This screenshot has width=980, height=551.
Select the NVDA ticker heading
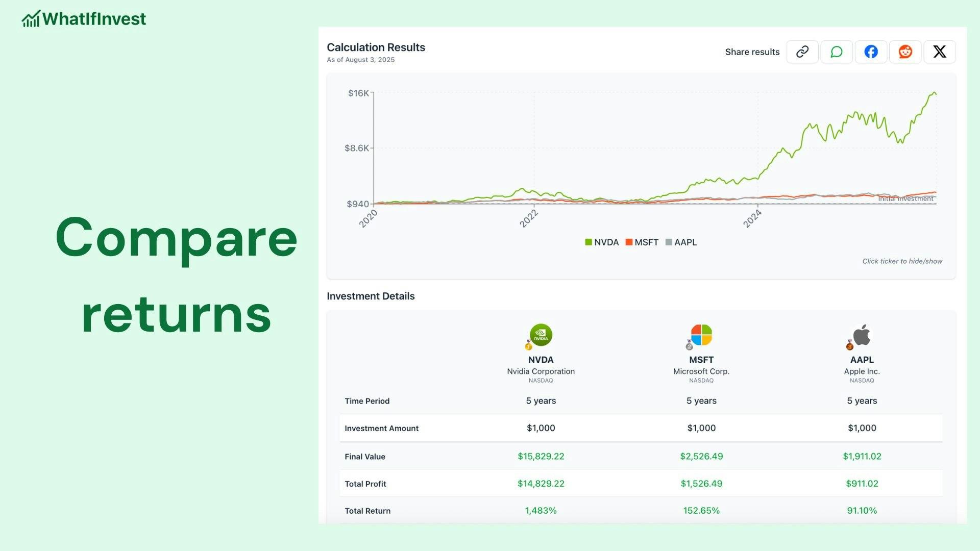[541, 360]
